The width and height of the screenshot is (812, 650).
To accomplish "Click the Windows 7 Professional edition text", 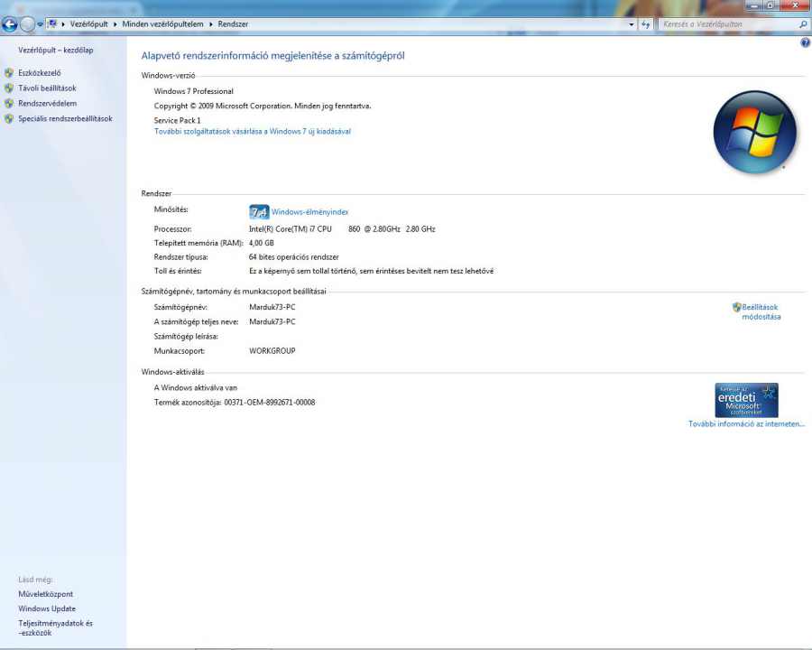I will click(x=194, y=91).
